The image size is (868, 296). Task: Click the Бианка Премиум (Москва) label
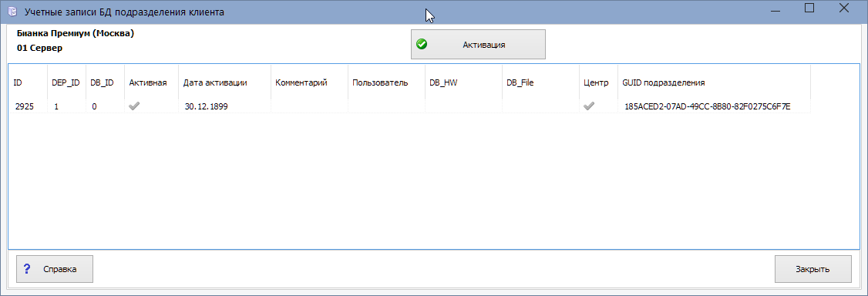[76, 34]
